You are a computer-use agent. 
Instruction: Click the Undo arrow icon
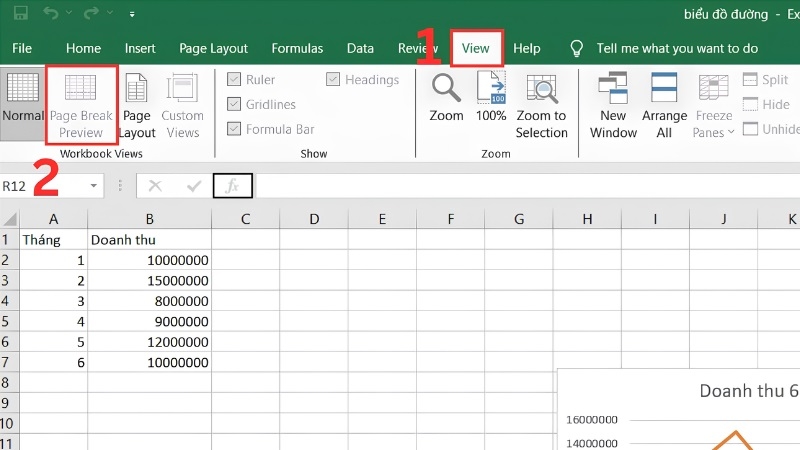tap(51, 13)
